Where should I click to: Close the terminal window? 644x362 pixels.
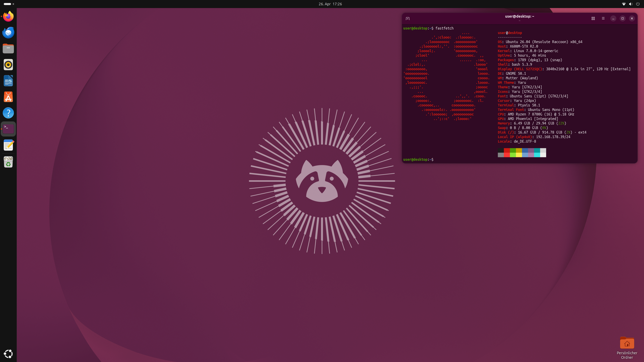632,18
